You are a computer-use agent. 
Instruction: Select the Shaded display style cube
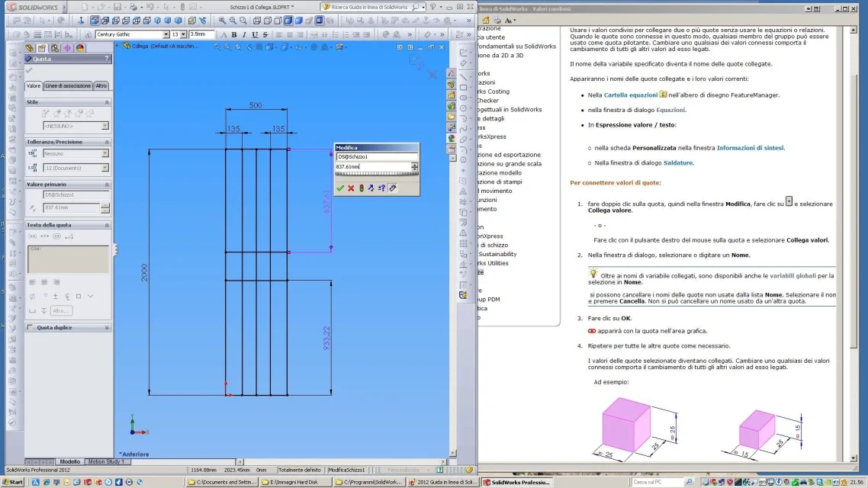pyautogui.click(x=299, y=21)
